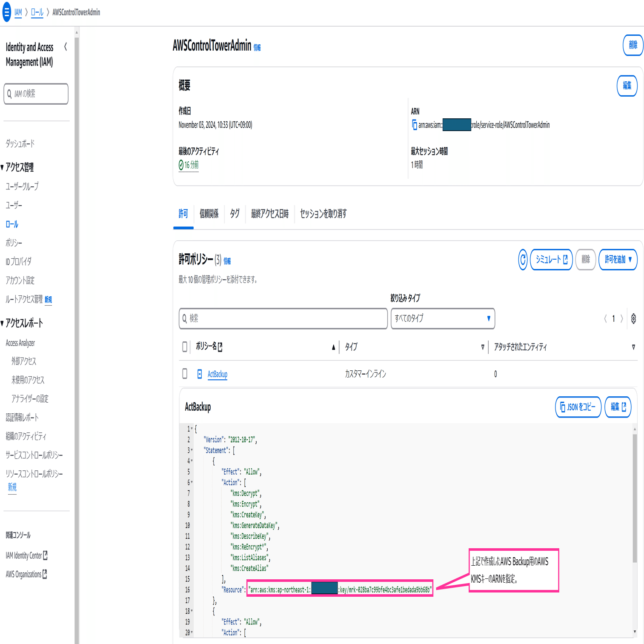Fold JSON code at line 18

point(192,611)
